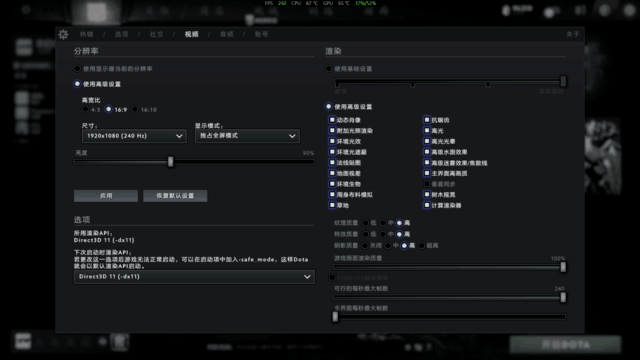Adjust the 亮度 brightness slider handle
640x360 pixels.
tap(171, 162)
